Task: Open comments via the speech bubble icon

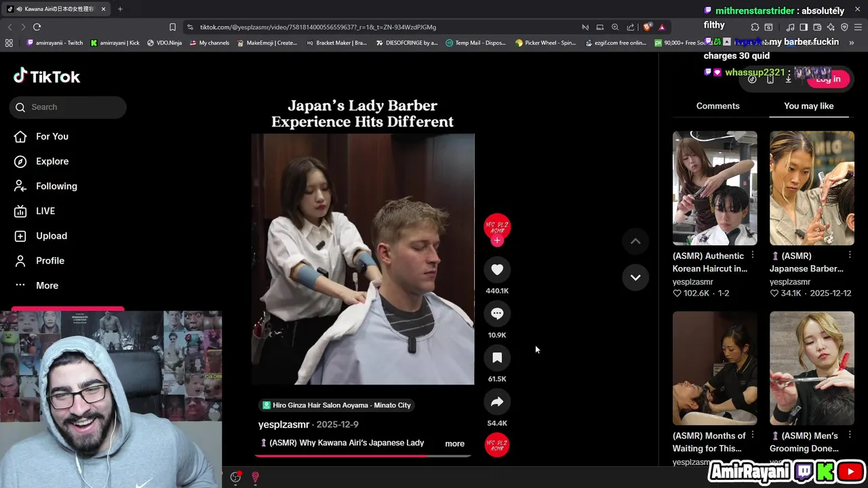Action: coord(497,314)
